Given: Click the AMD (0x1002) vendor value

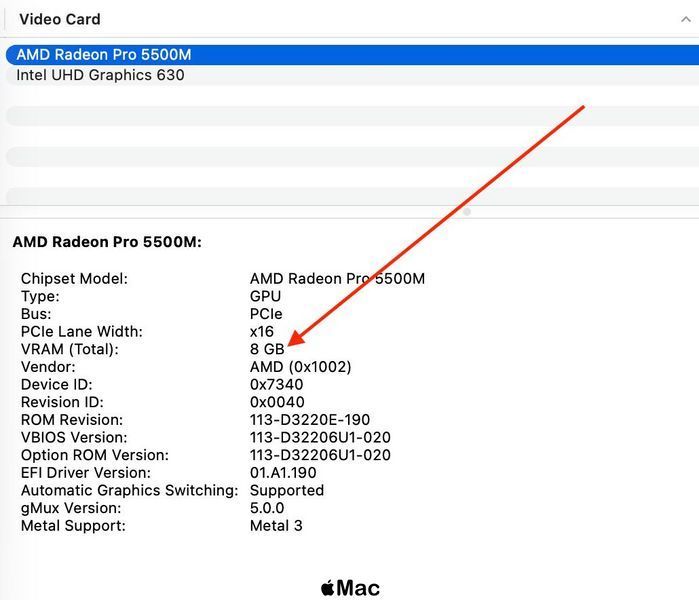Looking at the screenshot, I should pyautogui.click(x=300, y=367).
